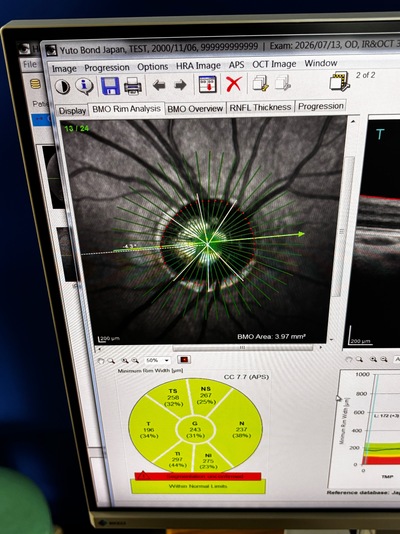Viewport: 400px width, 534px height.
Task: Open the Options menu
Action: click(x=153, y=67)
